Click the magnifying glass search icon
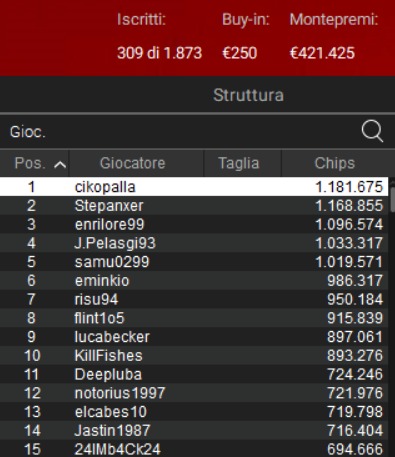This screenshot has height=457, width=395. coord(372,131)
